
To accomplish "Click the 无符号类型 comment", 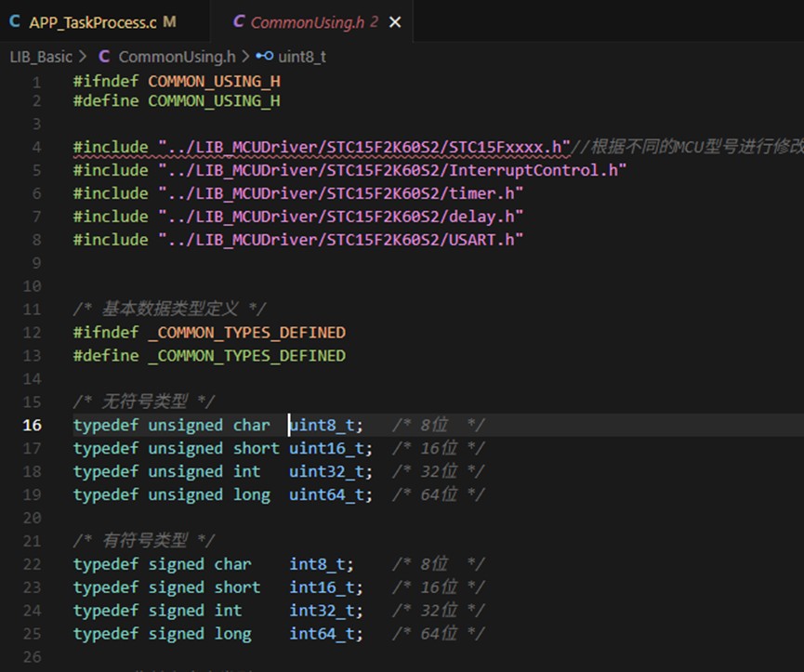I will [144, 402].
